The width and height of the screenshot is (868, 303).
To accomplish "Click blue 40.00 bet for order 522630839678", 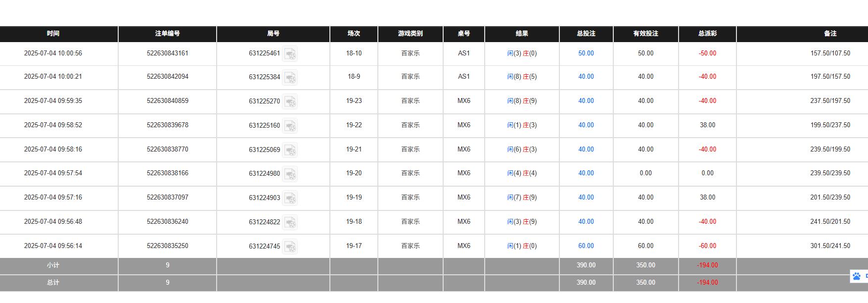I will point(586,125).
